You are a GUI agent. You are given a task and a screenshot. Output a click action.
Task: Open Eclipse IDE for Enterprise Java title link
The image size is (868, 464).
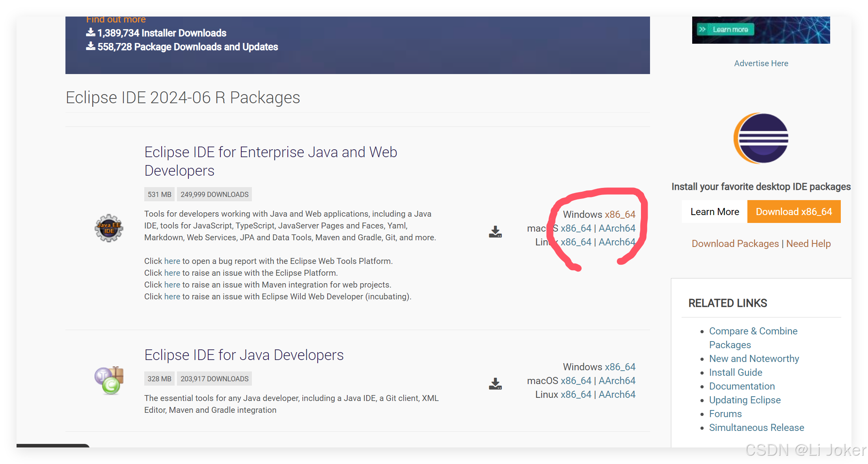tap(270, 161)
